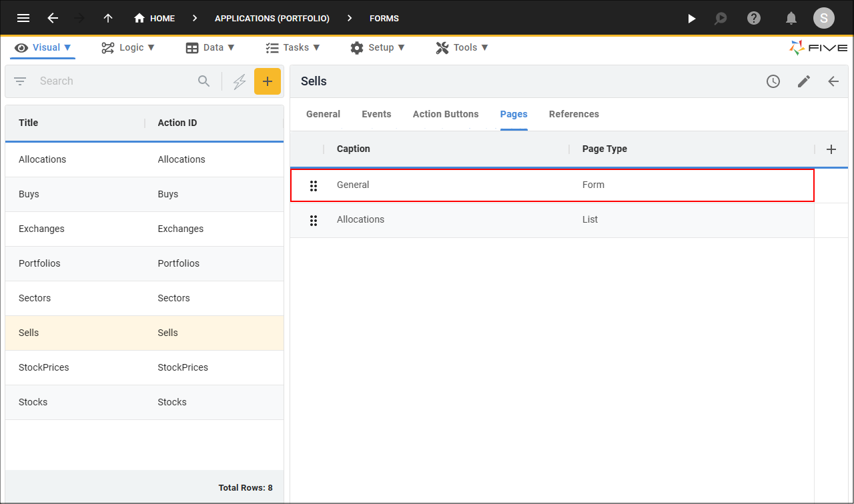The height and width of the screenshot is (504, 854).
Task: Open the history clock icon
Action: pos(773,81)
